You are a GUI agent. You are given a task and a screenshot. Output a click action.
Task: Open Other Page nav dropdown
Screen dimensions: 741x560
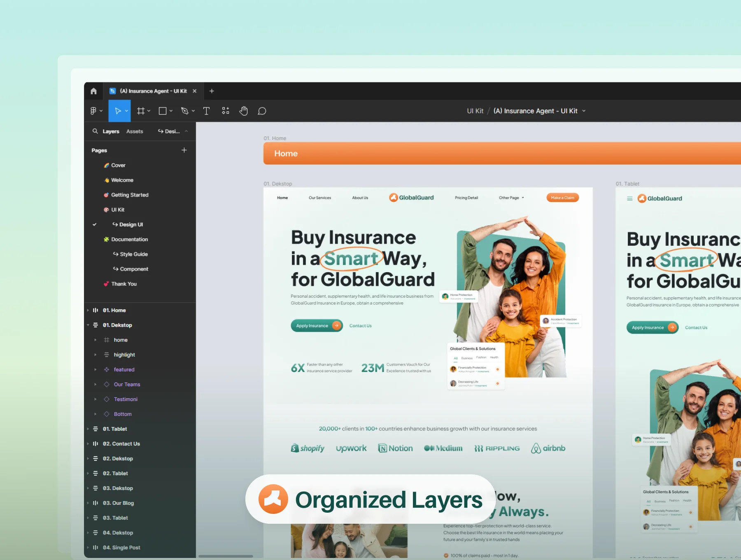point(511,198)
